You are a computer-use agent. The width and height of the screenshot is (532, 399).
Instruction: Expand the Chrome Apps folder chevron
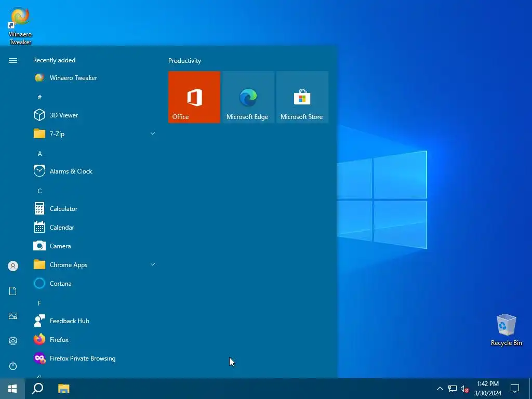point(153,264)
